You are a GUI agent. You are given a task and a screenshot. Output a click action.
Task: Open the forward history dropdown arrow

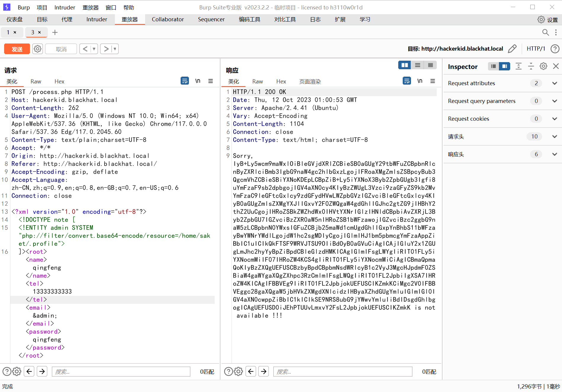click(115, 49)
